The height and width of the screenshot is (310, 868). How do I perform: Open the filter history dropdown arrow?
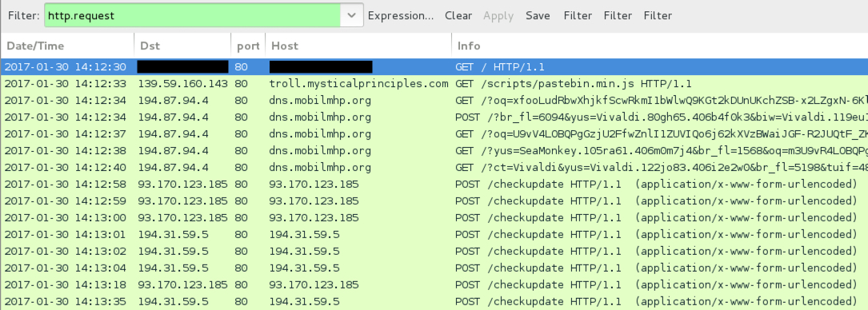point(351,15)
